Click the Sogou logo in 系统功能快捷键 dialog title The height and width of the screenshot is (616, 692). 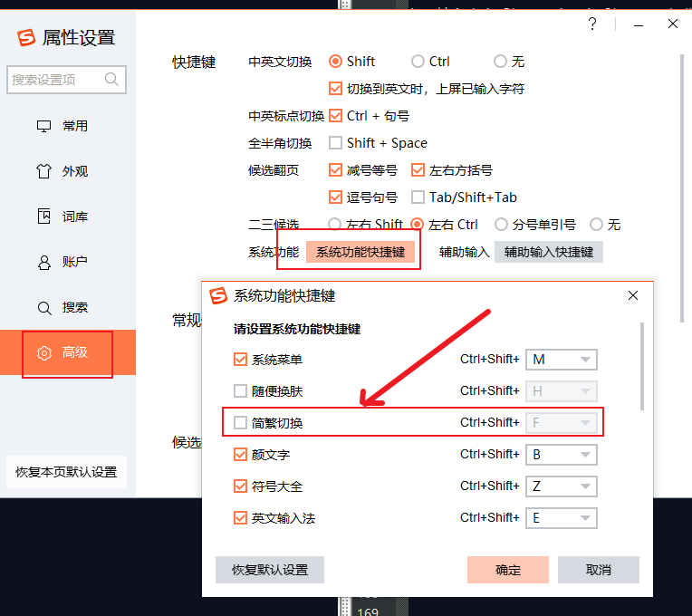click(x=218, y=295)
